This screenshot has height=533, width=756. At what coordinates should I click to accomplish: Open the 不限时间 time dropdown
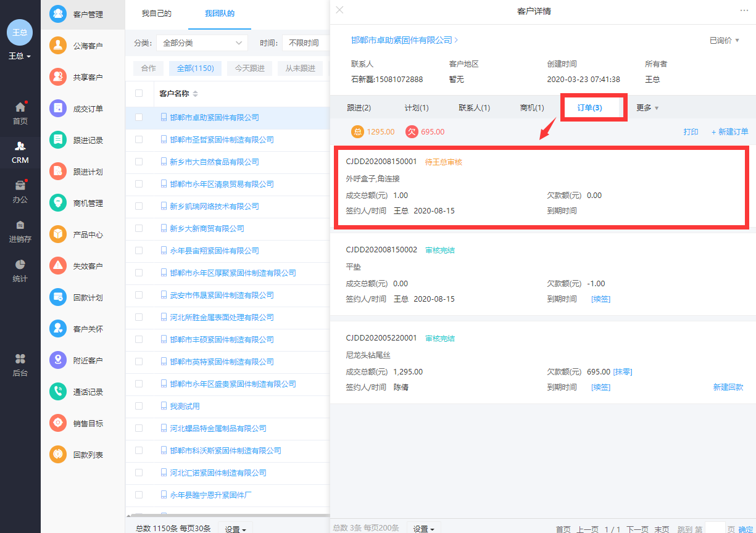pyautogui.click(x=306, y=43)
